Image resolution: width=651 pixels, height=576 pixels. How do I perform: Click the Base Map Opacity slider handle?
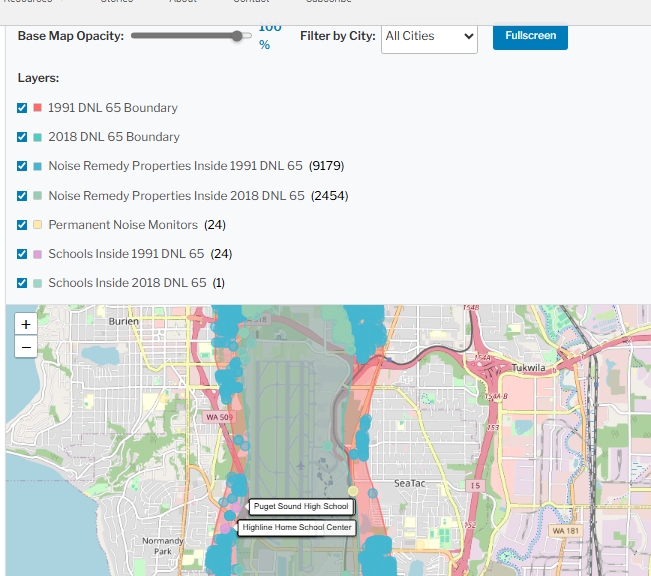pos(238,36)
